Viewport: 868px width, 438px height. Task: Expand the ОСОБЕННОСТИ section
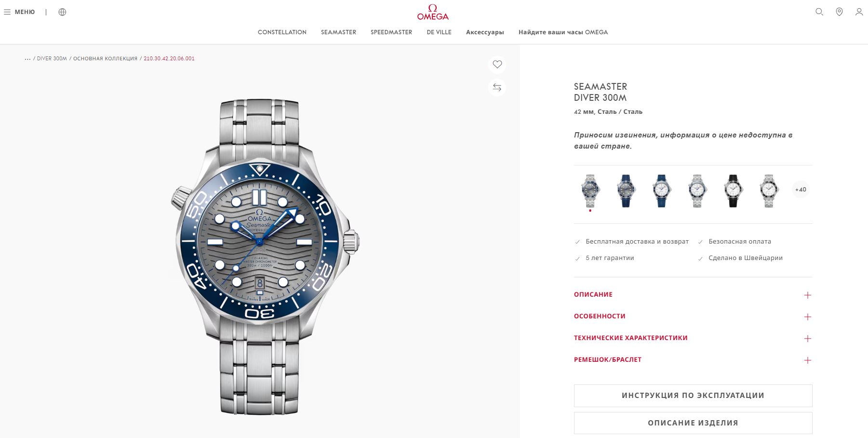(693, 316)
